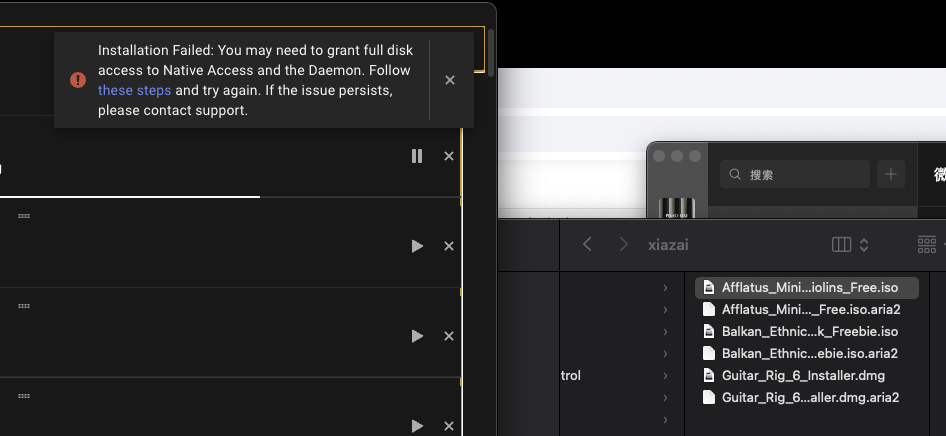The width and height of the screenshot is (946, 436).
Task: Go forward in the xiazai Finder window
Action: (624, 244)
